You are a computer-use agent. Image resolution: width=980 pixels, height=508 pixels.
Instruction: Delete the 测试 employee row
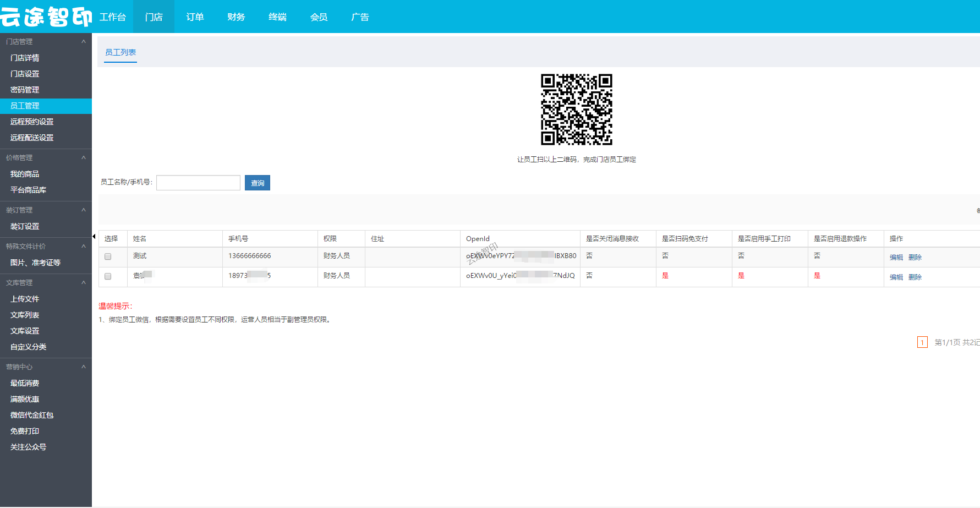point(915,257)
